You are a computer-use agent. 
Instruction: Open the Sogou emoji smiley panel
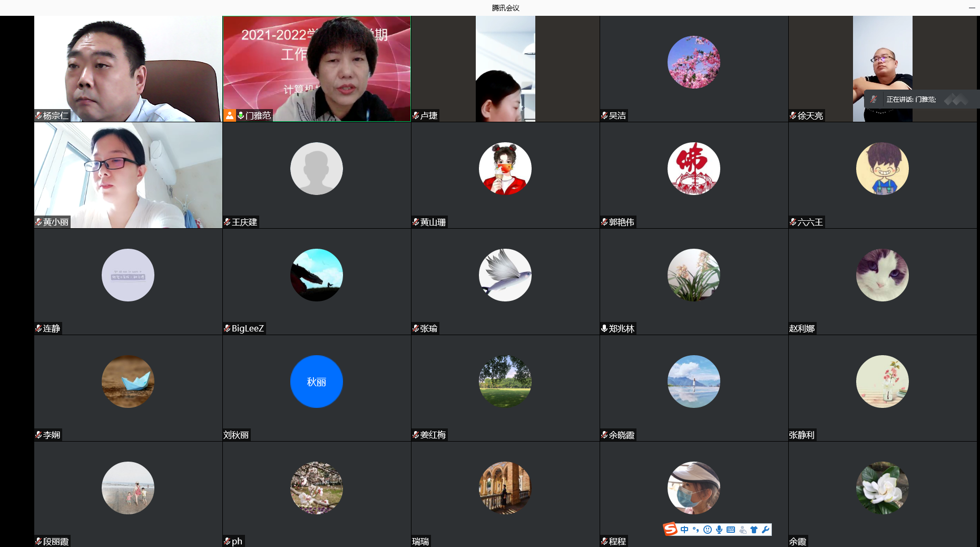(708, 530)
